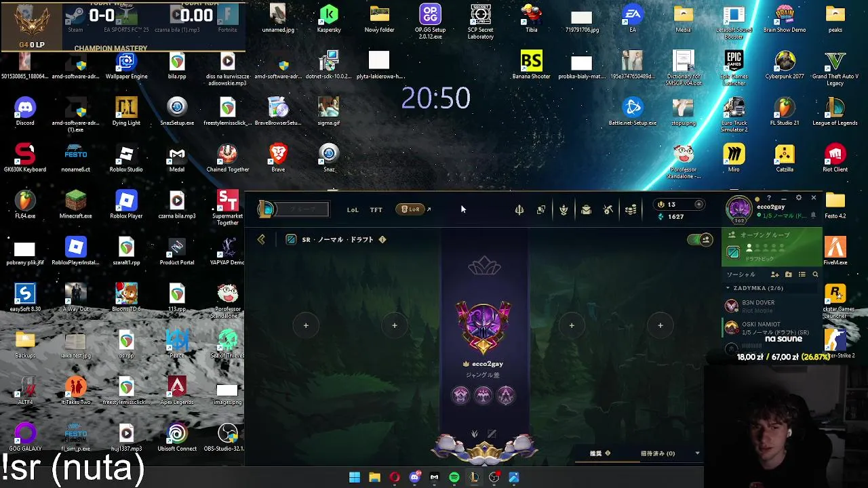Screen dimensions: 868x488
Task: Click the Windows Start button on taskbar
Action: click(355, 477)
